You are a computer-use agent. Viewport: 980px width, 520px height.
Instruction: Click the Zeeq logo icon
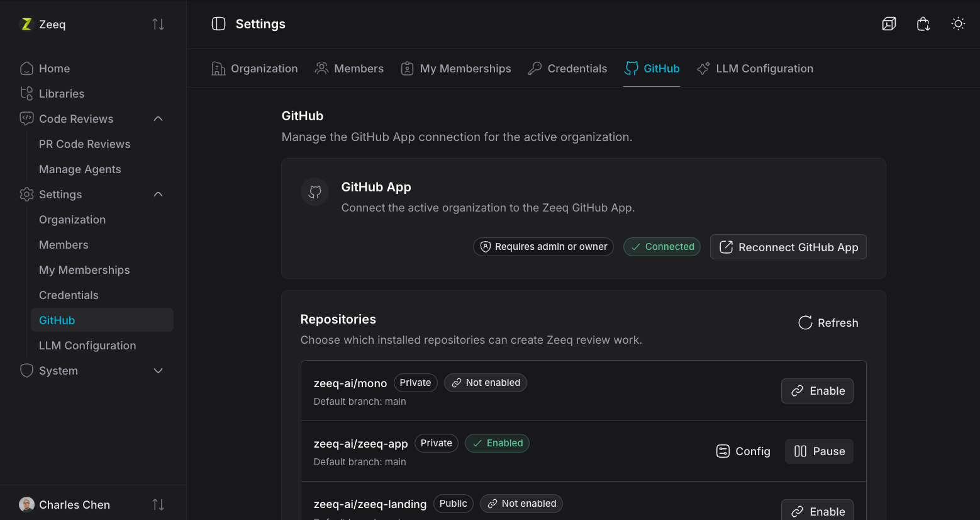pyautogui.click(x=26, y=24)
